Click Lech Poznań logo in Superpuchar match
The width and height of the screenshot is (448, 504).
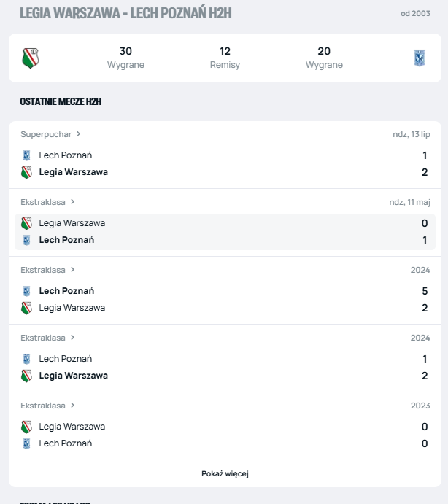click(27, 155)
